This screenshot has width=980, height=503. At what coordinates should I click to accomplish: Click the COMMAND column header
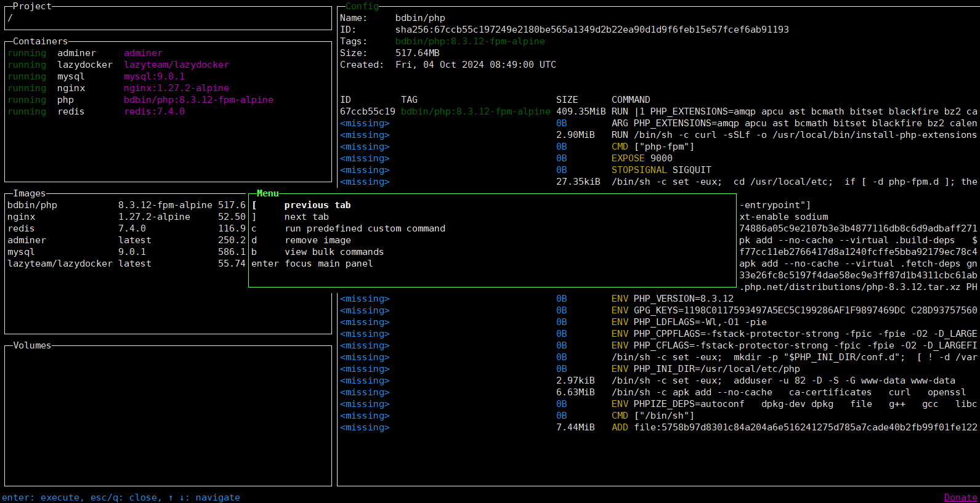point(631,100)
